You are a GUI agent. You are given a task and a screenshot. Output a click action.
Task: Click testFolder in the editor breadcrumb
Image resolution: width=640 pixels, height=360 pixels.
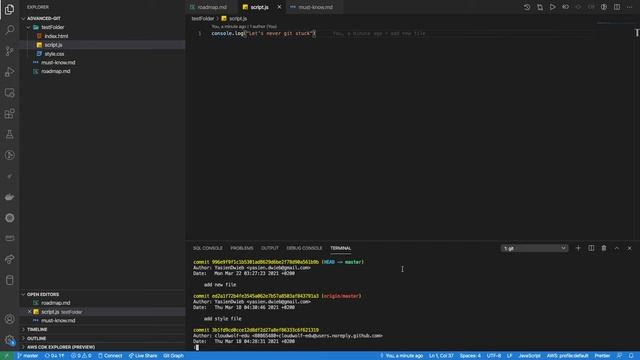[x=203, y=19]
